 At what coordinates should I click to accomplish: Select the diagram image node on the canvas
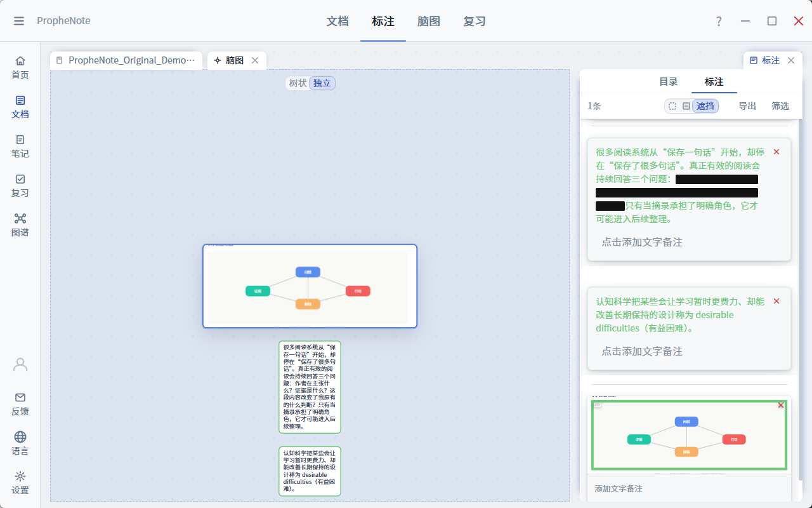[x=310, y=286]
